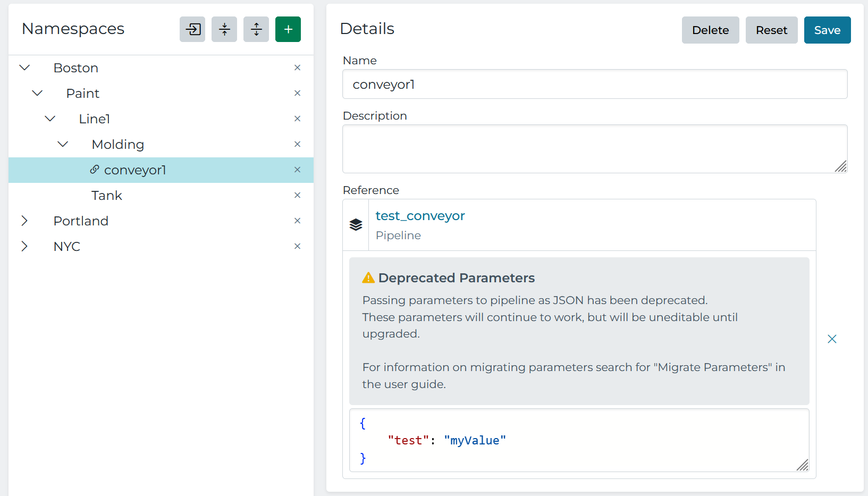Collapse the Line1 tree node
This screenshot has width=868, height=496.
pyautogui.click(x=50, y=119)
